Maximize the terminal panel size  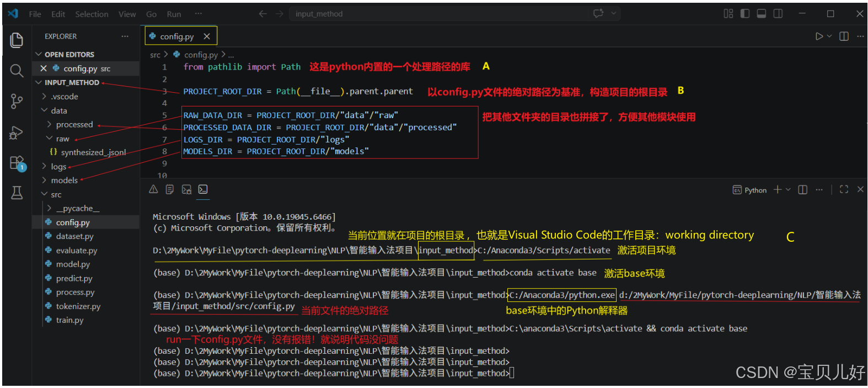pyautogui.click(x=844, y=189)
